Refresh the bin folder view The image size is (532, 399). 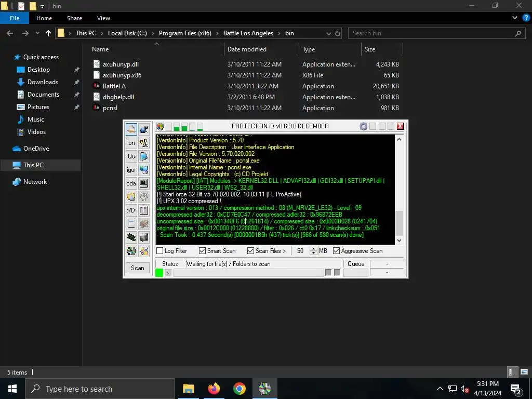pyautogui.click(x=338, y=33)
